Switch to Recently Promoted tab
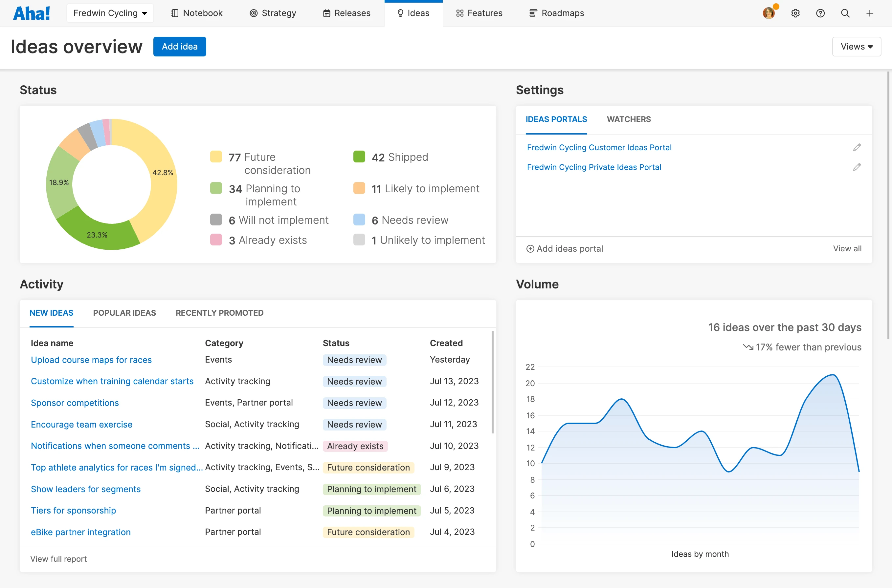 [x=219, y=313]
